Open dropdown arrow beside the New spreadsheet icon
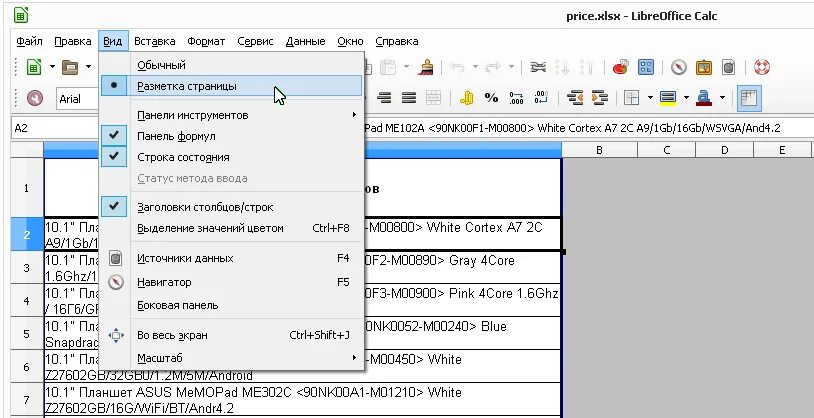The width and height of the screenshot is (814, 418). coord(52,67)
